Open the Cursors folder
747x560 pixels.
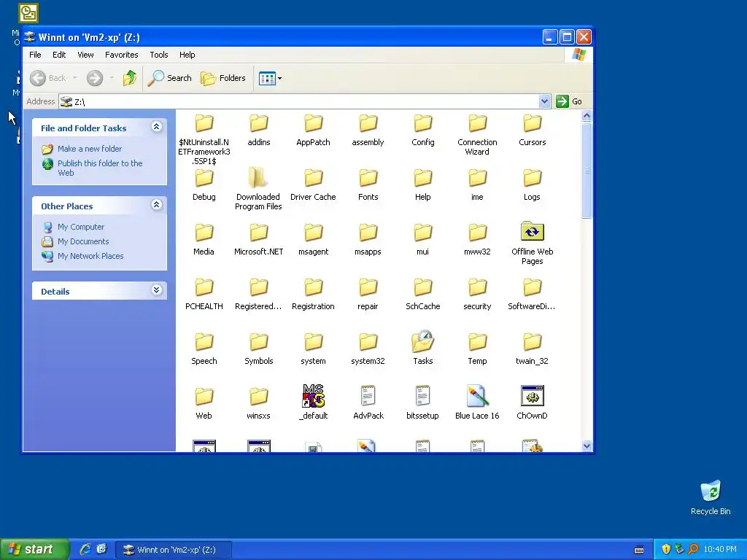532,123
